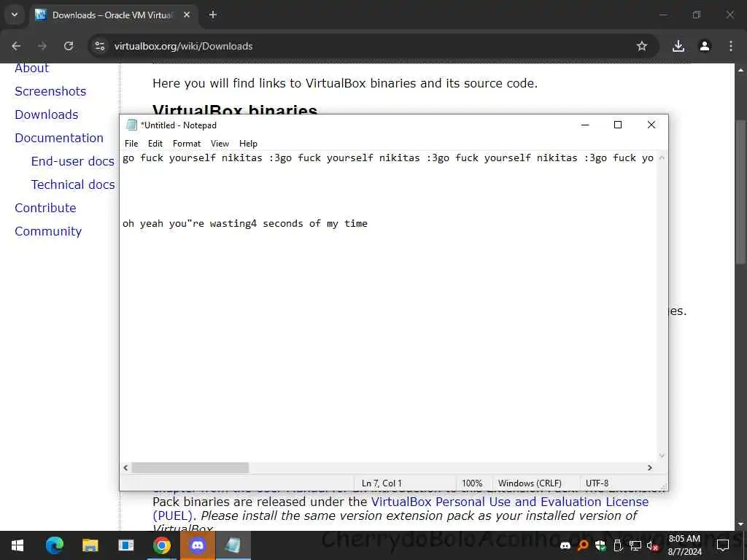Bookmark this page with the star
This screenshot has width=747, height=560.
[642, 46]
